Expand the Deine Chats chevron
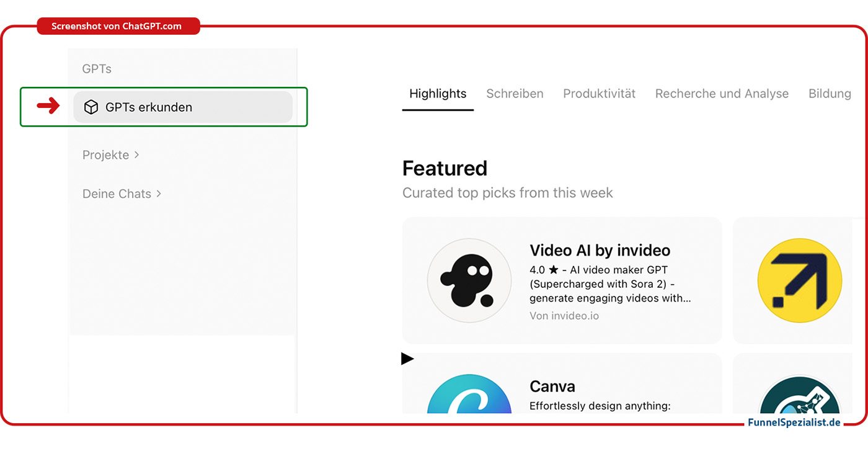The height and width of the screenshot is (451, 868). pos(159,194)
